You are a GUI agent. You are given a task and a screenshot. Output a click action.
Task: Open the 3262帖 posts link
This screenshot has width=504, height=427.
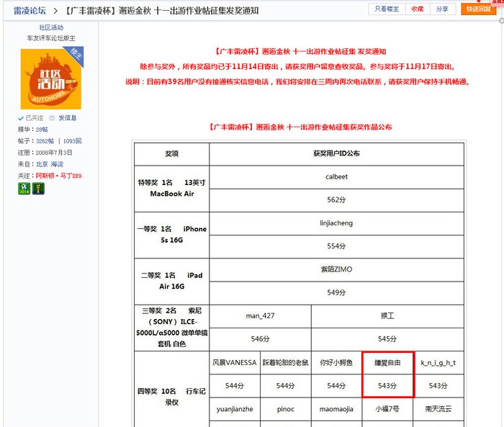tap(45, 141)
